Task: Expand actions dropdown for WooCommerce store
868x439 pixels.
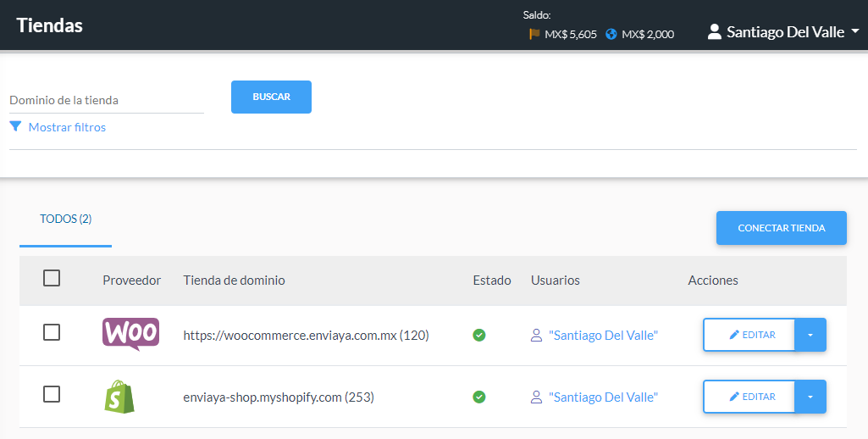Action: tap(810, 335)
